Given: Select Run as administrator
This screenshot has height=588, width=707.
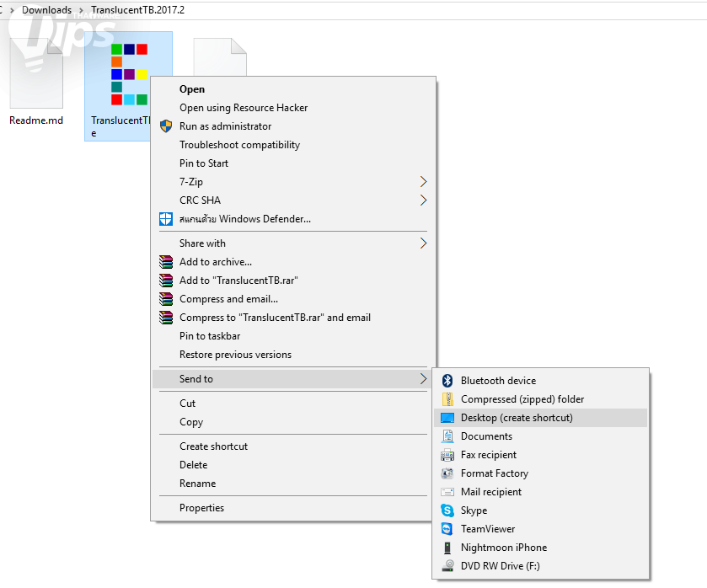Looking at the screenshot, I should pyautogui.click(x=293, y=126).
